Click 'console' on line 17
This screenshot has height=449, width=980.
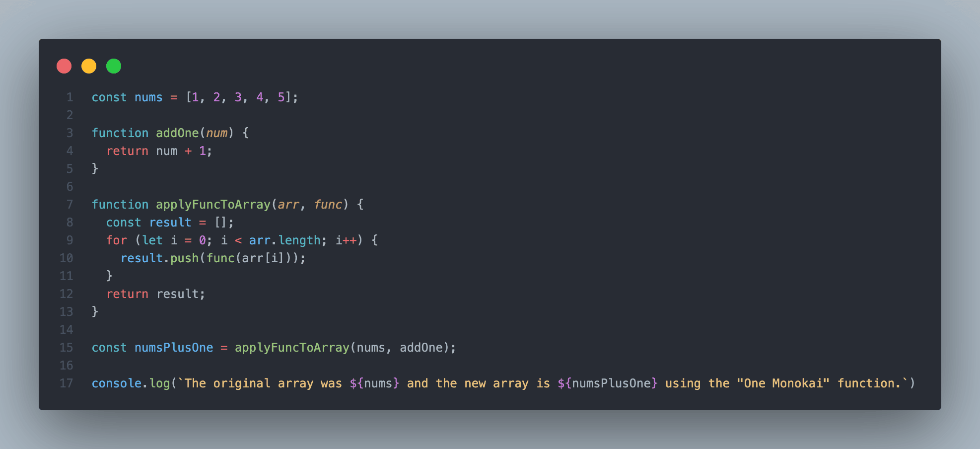[x=117, y=383]
